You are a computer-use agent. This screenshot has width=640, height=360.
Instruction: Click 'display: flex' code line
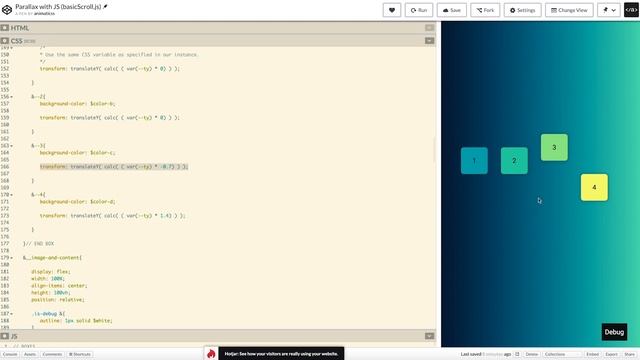pyautogui.click(x=51, y=272)
